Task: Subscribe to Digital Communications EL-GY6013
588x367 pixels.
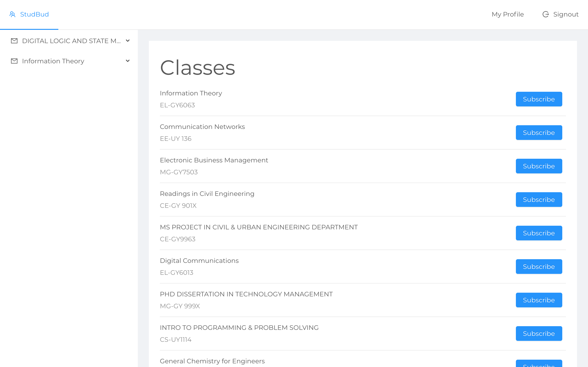Action: point(539,267)
